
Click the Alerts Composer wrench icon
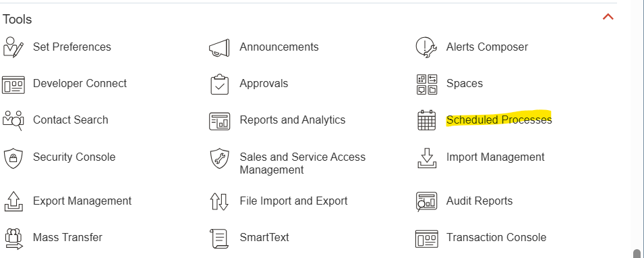tap(426, 47)
